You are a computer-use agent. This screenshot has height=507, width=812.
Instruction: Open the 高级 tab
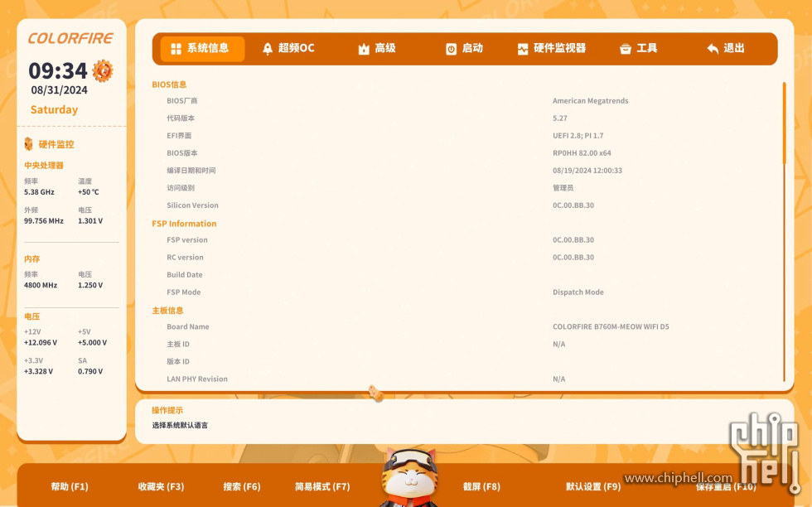coord(377,49)
